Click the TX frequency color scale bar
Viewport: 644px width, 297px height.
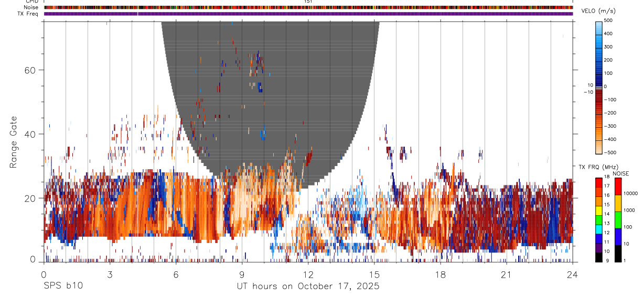pyautogui.click(x=599, y=220)
